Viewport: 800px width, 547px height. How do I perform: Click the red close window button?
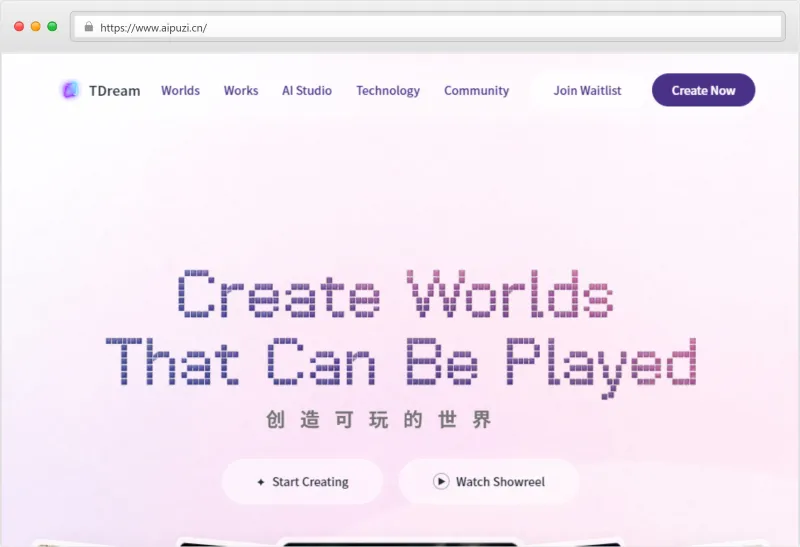coord(19,27)
